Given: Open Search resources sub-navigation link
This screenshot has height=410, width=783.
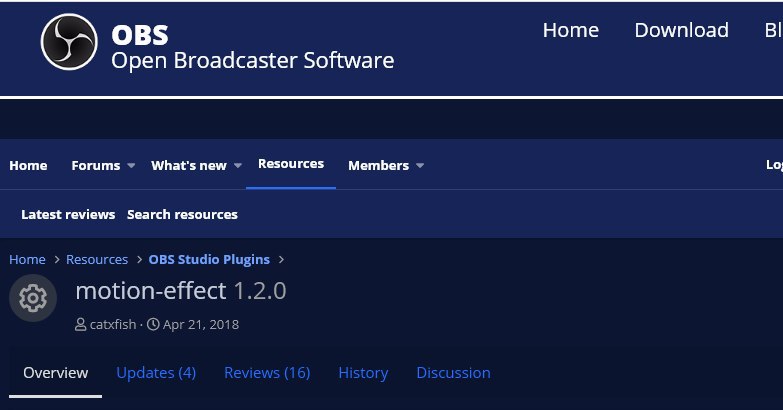Looking at the screenshot, I should pos(182,214).
